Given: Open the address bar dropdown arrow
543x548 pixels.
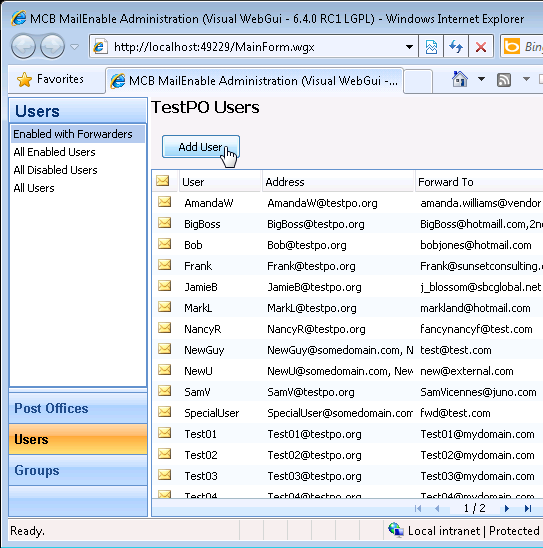Looking at the screenshot, I should [x=409, y=46].
